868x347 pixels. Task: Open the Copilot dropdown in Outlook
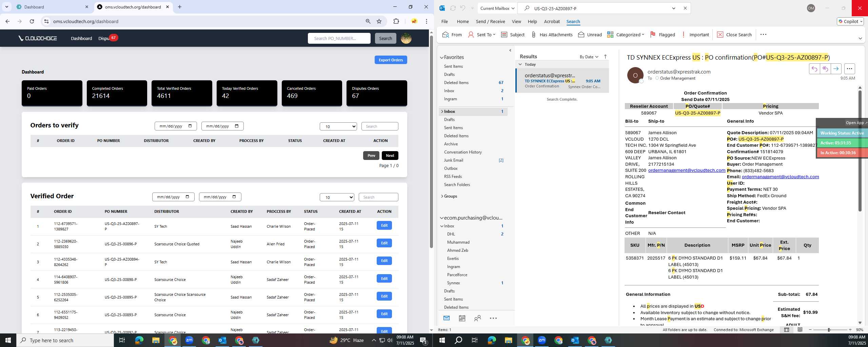point(850,21)
